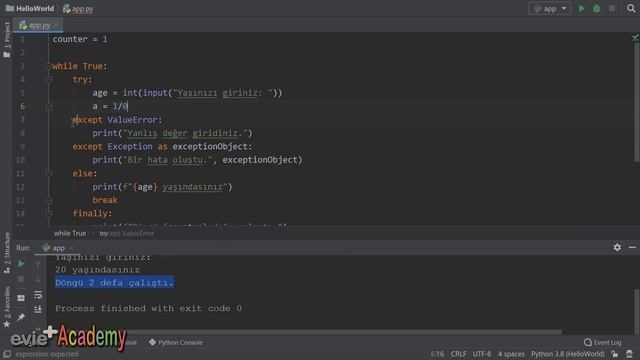Click the 4 spaces indent setting
640x360 pixels.
(511, 354)
